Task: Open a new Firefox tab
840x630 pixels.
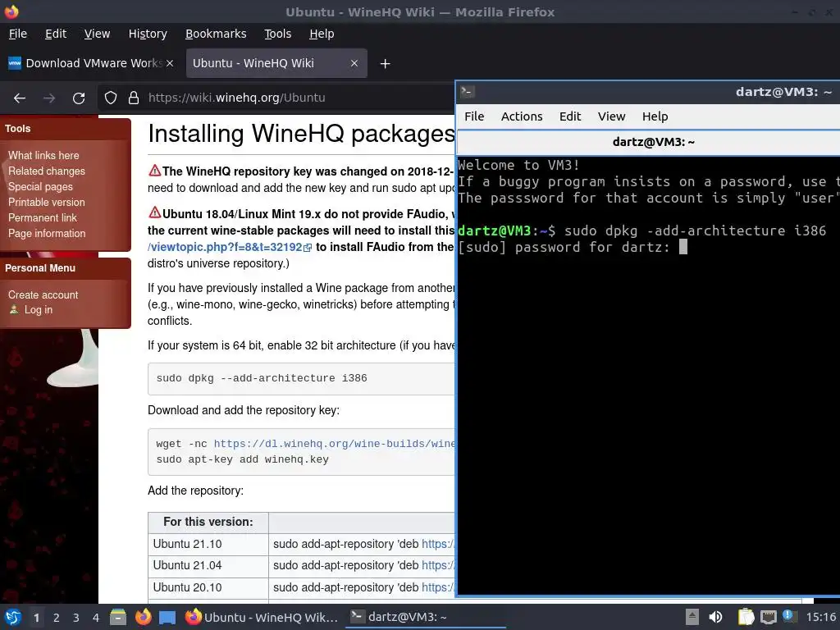Action: click(385, 64)
